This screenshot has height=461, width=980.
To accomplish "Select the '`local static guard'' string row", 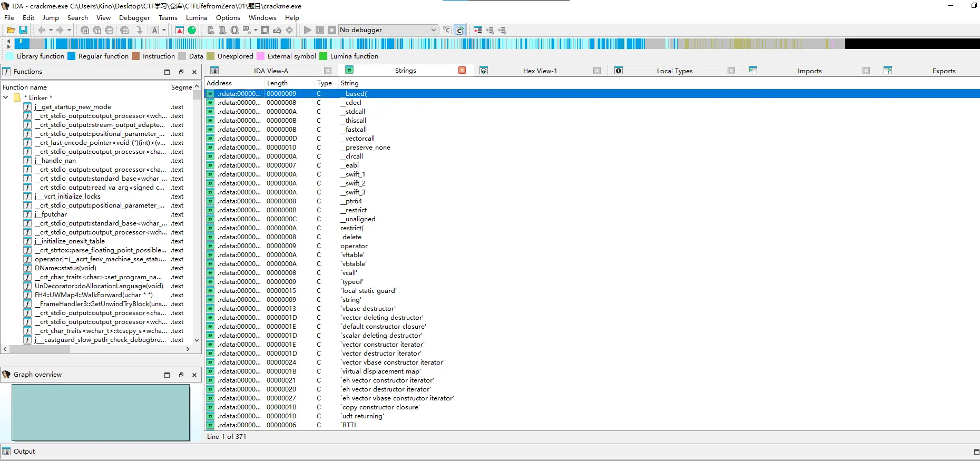I will [592, 290].
